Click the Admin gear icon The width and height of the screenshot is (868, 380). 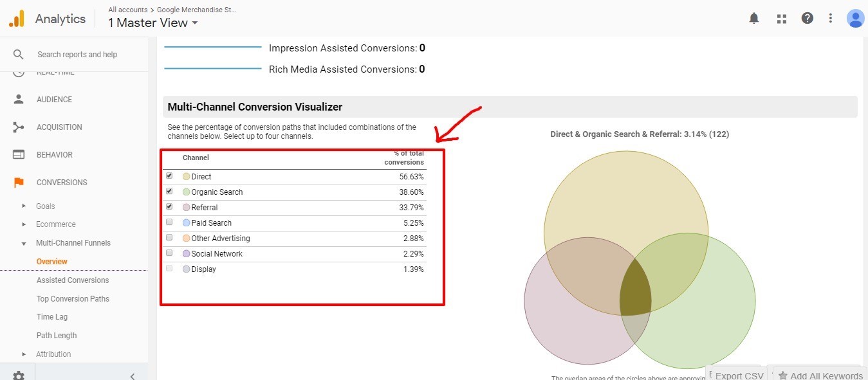pyautogui.click(x=18, y=375)
